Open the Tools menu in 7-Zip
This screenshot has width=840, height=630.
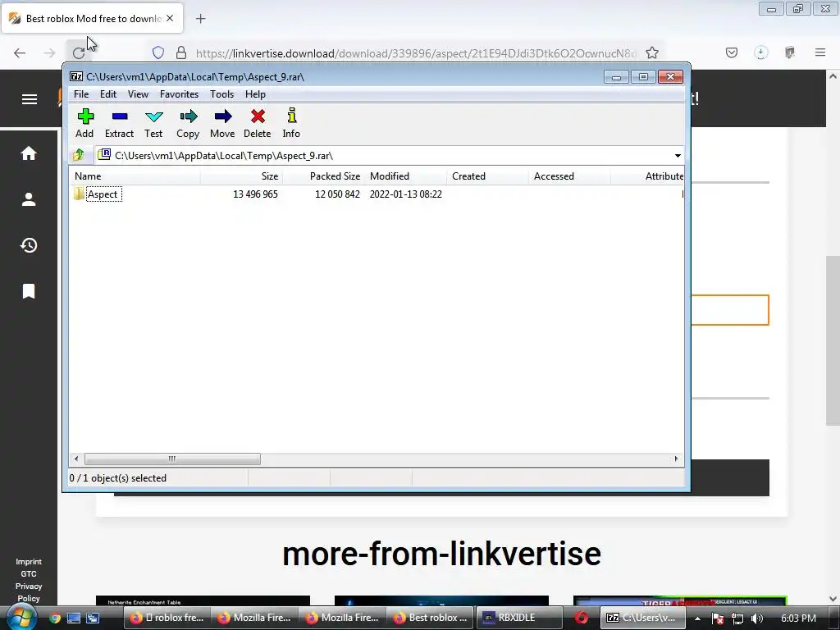click(221, 94)
